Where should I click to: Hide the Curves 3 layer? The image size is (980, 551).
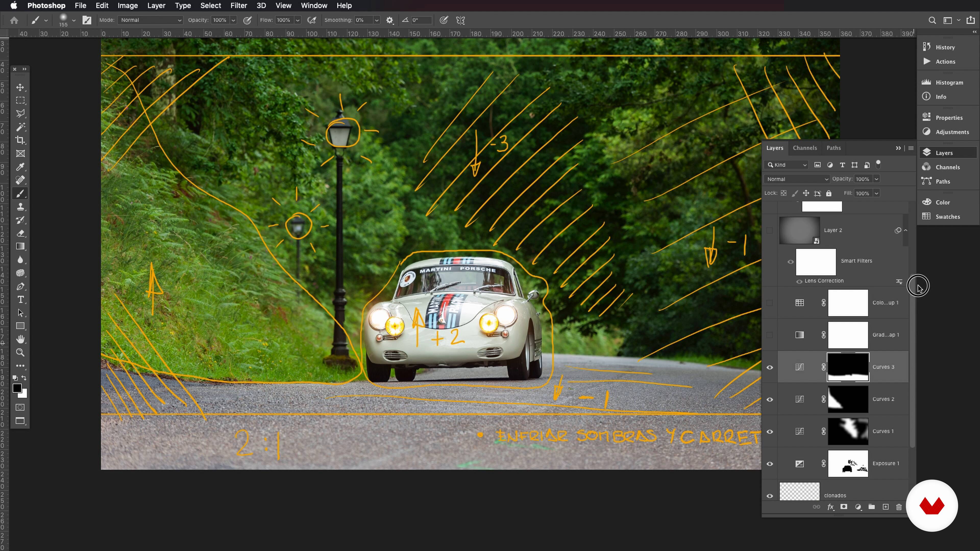tap(770, 367)
